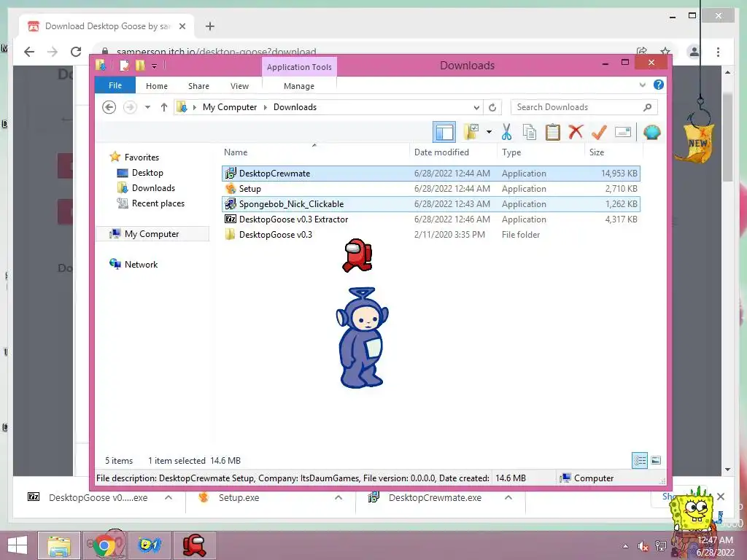Click the search magnifier icon

pos(648,107)
